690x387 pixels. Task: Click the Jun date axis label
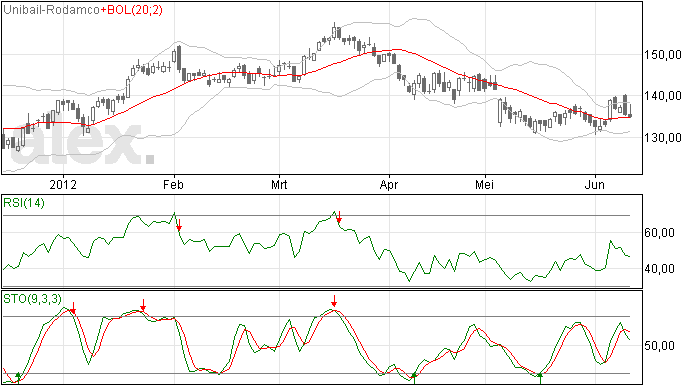click(x=595, y=184)
